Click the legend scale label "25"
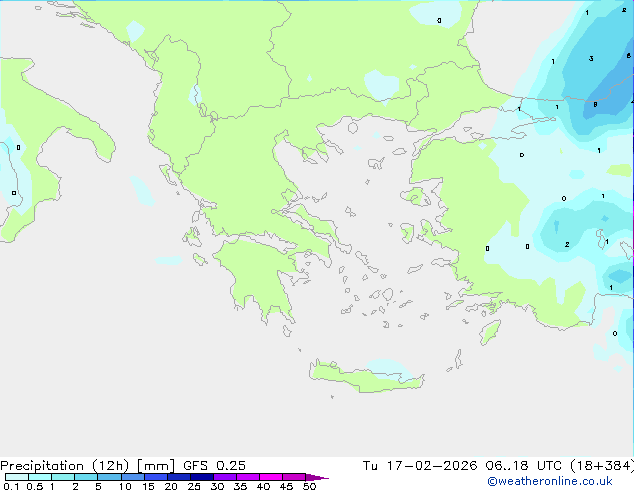 [x=194, y=486]
